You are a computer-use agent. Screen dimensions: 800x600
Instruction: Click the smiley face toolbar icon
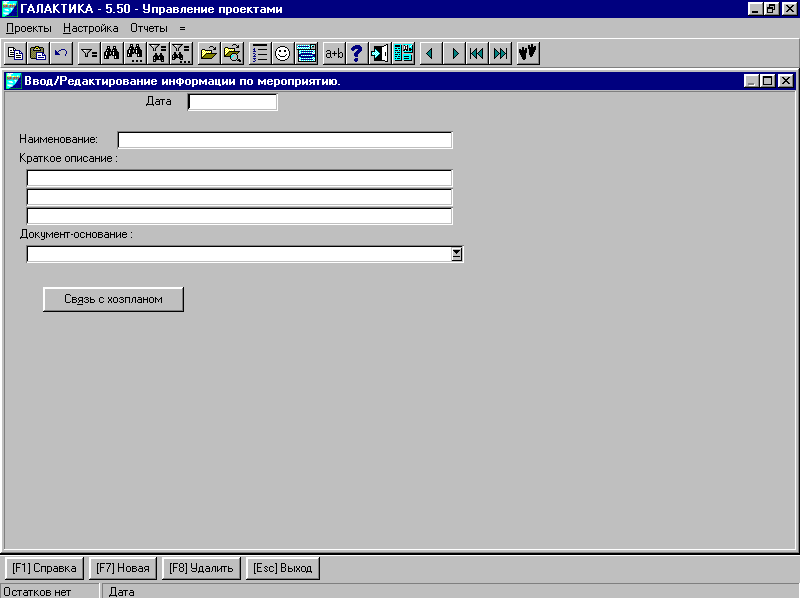point(283,53)
